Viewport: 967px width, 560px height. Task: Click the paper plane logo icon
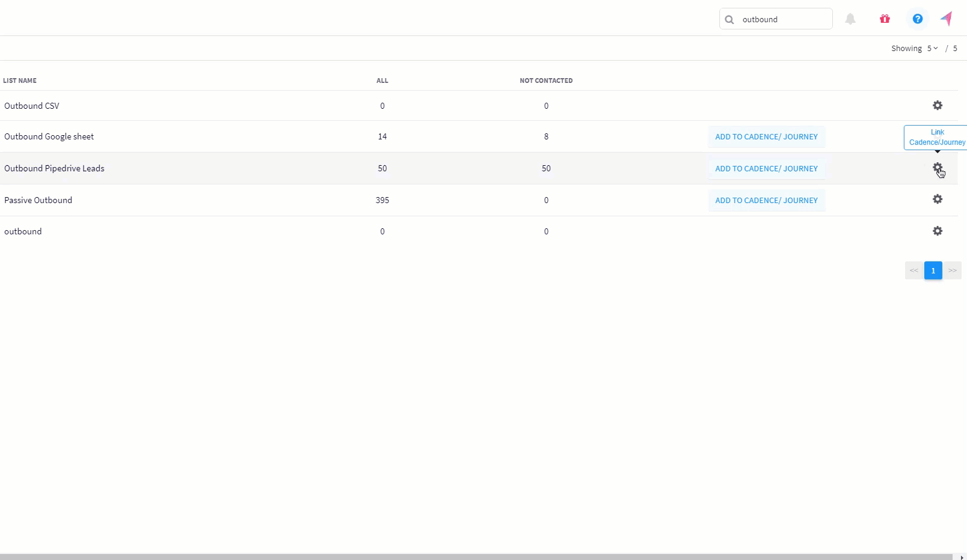click(947, 19)
